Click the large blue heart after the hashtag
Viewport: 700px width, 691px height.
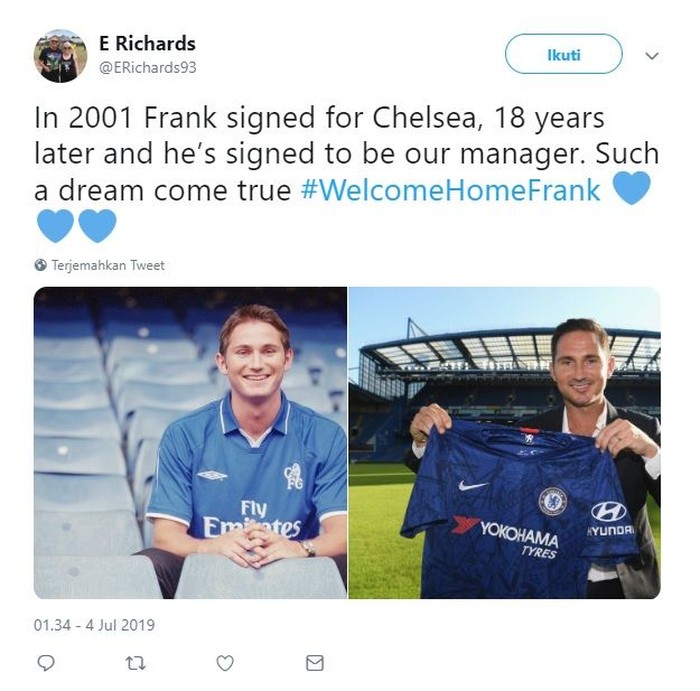[x=631, y=188]
